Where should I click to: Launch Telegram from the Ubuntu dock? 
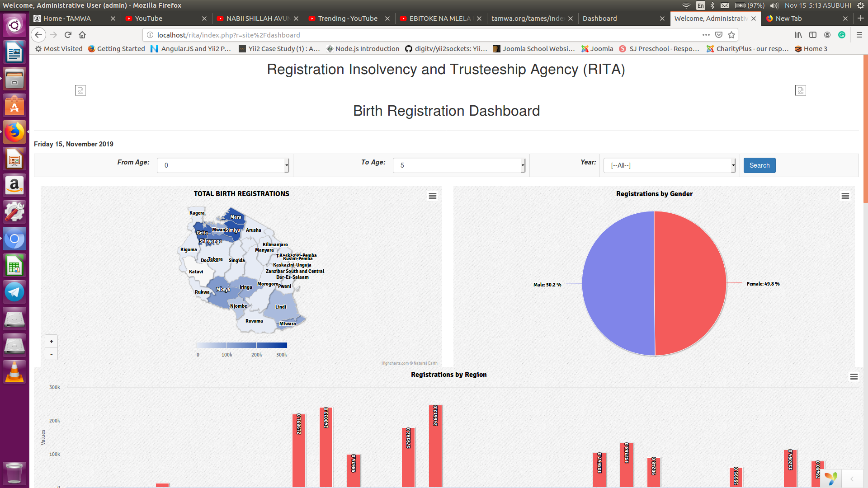tap(14, 292)
